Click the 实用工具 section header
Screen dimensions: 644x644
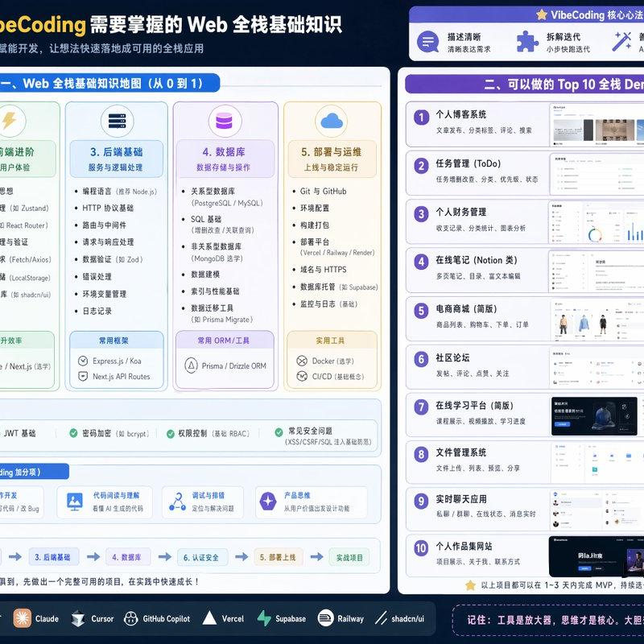coord(331,341)
